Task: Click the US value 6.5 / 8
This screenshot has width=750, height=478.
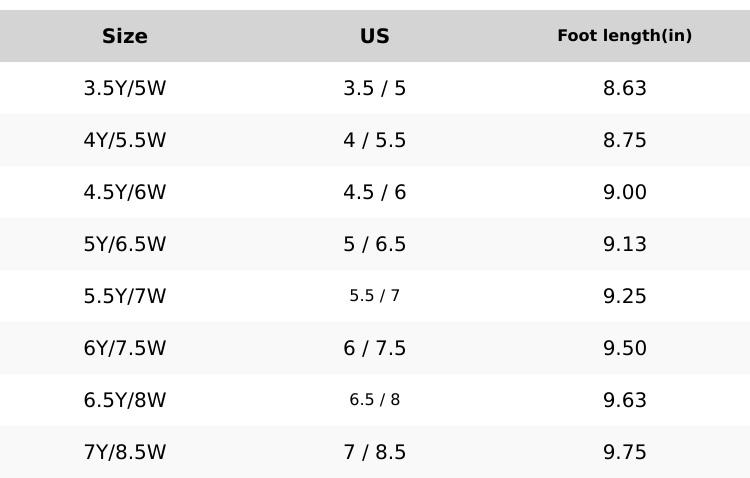Action: point(375,400)
